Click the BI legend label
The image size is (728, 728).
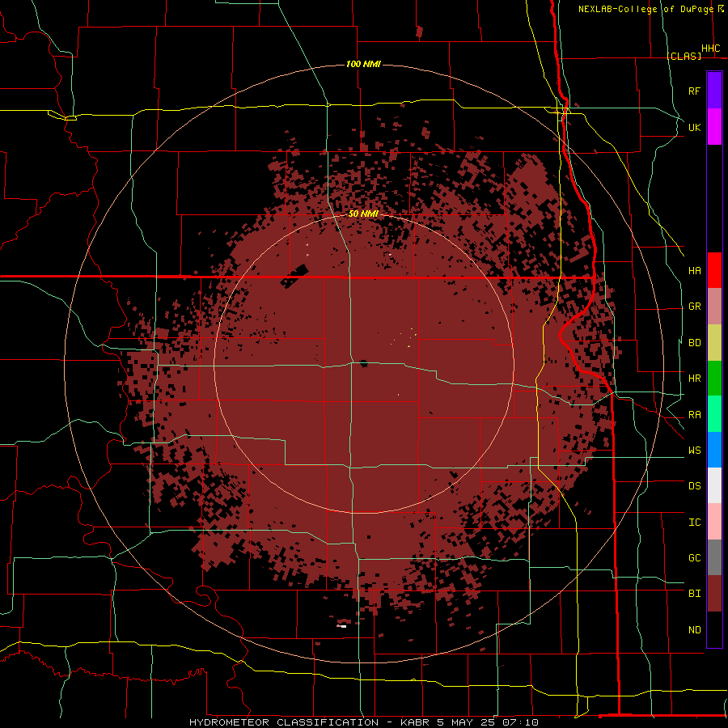coord(694,594)
